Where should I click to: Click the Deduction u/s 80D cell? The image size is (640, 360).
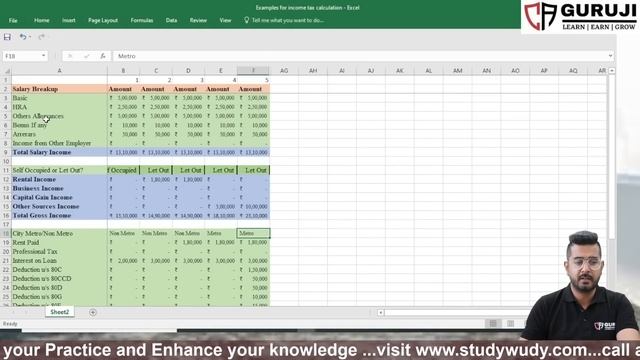pos(59,288)
